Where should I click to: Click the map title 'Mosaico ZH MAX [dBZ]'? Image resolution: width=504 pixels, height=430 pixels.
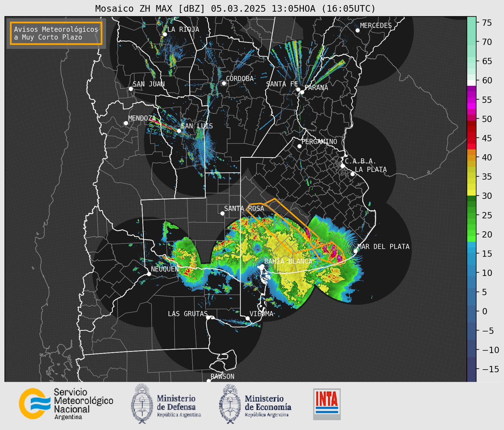click(150, 8)
